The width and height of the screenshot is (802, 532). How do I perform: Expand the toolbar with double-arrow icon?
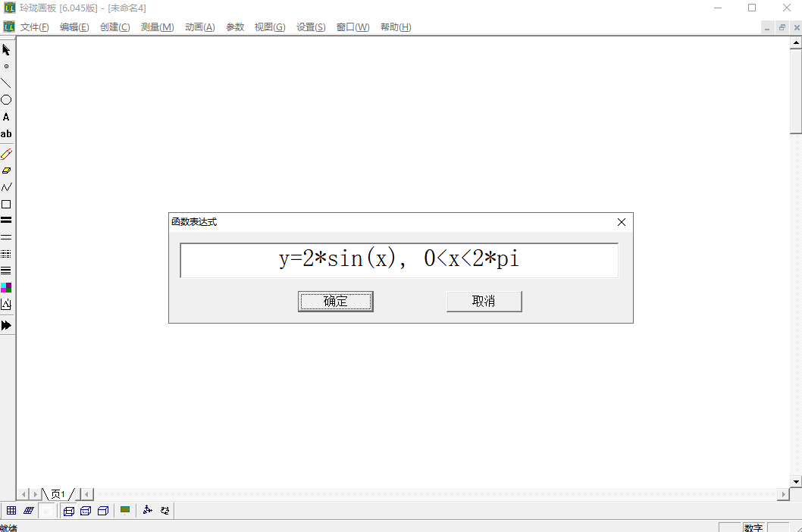coord(6,325)
